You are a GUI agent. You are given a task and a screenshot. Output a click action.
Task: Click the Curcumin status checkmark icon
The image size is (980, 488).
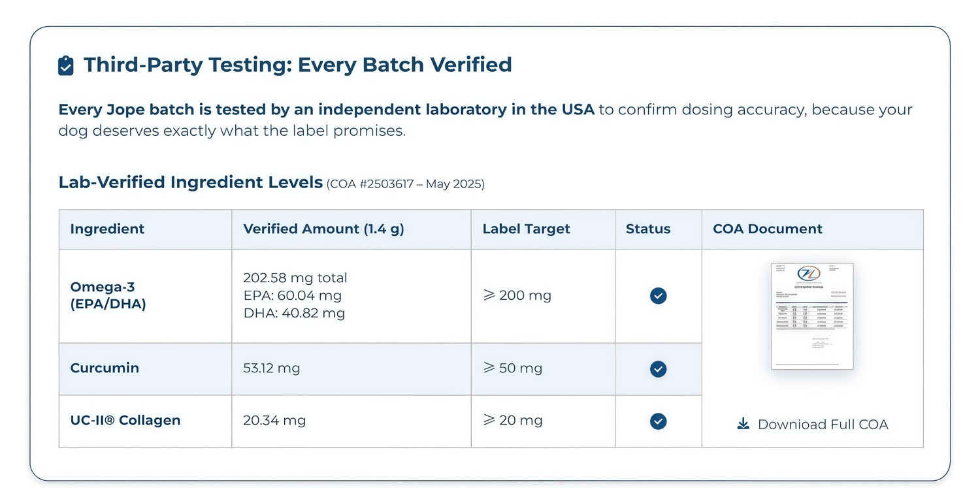(x=658, y=369)
